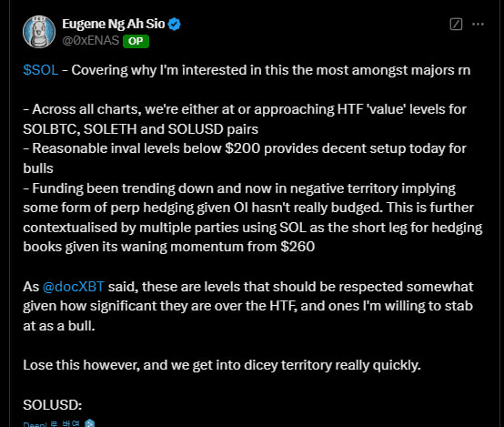
Task: Click the 'waning momentum from $260' line
Action: click(x=168, y=247)
